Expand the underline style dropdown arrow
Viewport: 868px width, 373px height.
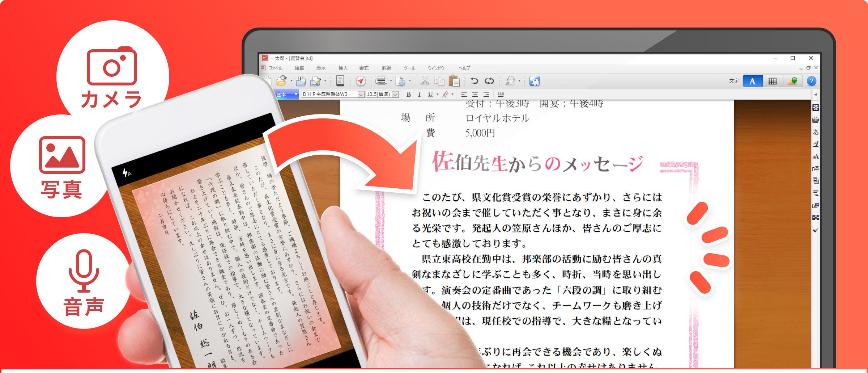(437, 95)
